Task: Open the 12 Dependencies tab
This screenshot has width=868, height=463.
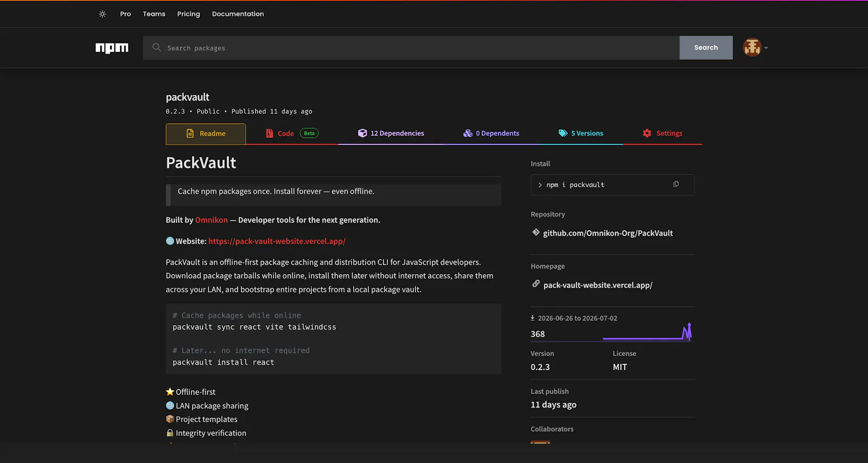Action: (x=391, y=134)
